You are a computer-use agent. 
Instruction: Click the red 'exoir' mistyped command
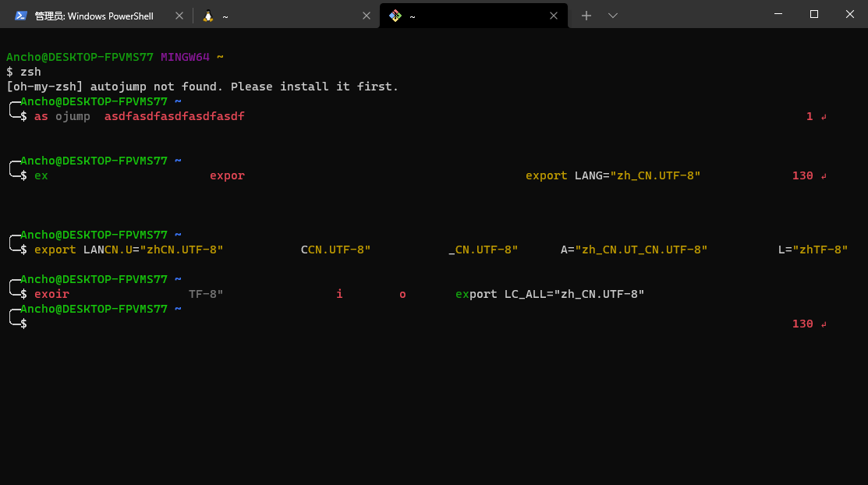pos(51,294)
